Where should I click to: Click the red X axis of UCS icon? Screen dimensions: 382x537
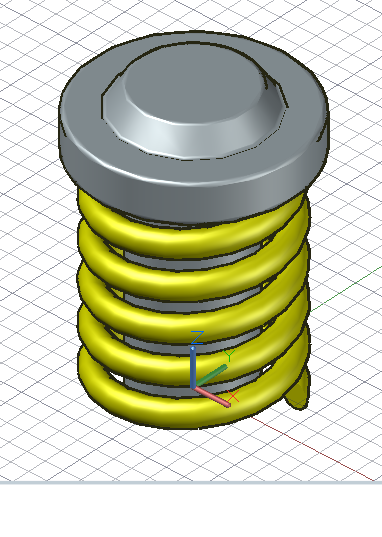pos(212,397)
